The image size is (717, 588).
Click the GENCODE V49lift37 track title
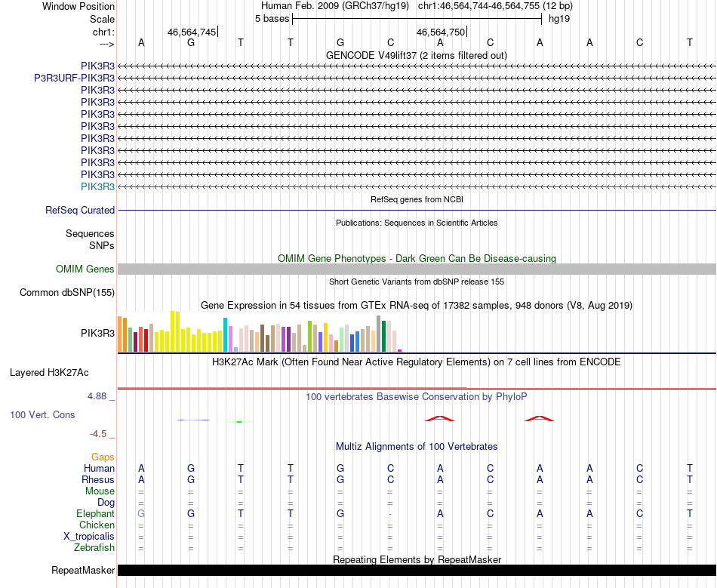416,55
